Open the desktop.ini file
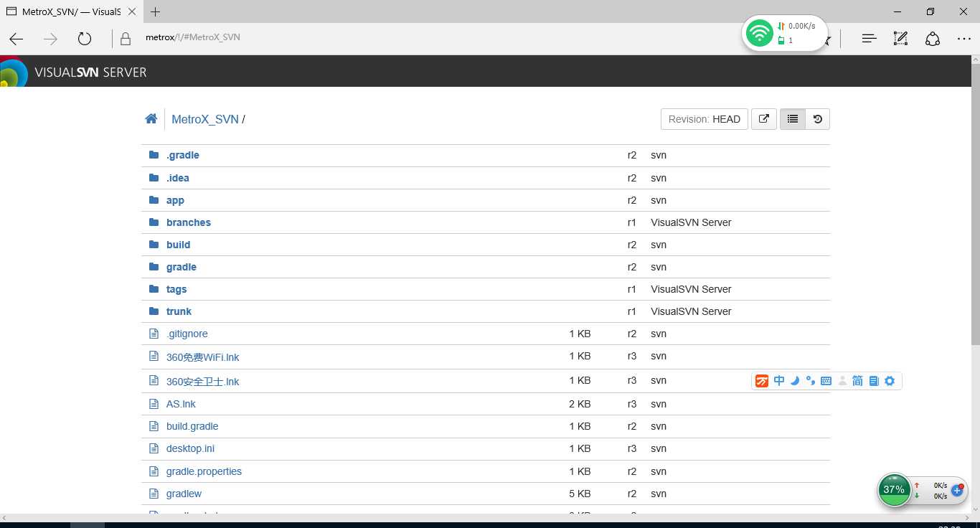980x528 pixels. [190, 448]
